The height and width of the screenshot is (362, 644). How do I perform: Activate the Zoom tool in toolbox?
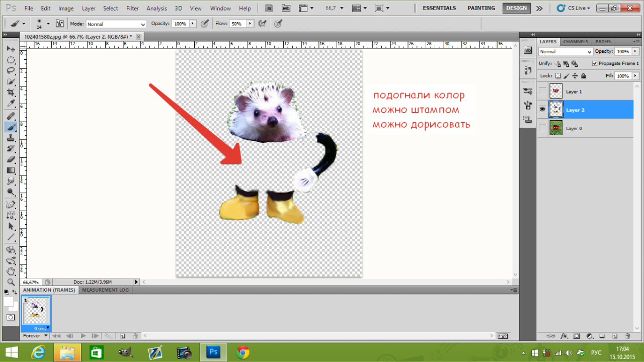click(11, 282)
